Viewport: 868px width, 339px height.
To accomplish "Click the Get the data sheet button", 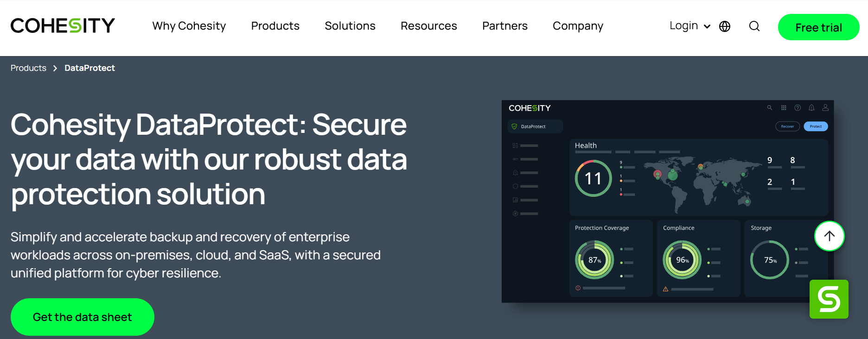I will click(x=82, y=317).
